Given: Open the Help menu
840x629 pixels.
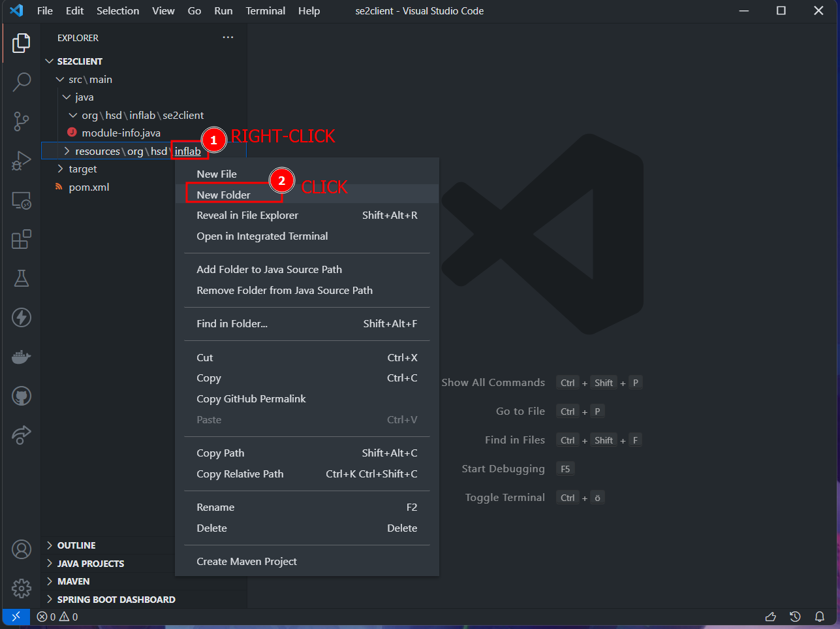Looking at the screenshot, I should coord(309,10).
